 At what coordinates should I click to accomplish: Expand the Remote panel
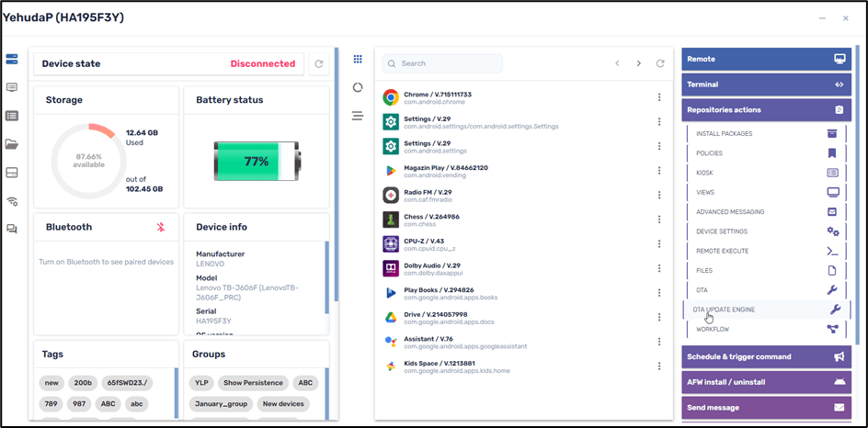point(766,59)
